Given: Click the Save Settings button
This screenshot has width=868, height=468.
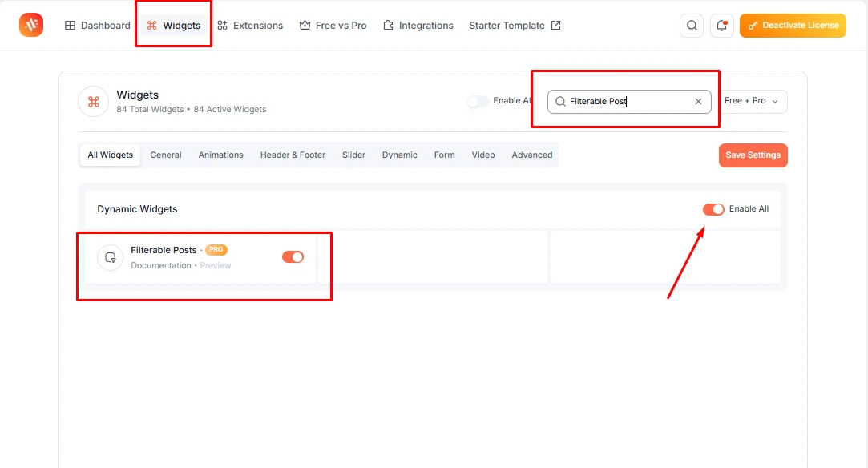Looking at the screenshot, I should click(x=753, y=155).
